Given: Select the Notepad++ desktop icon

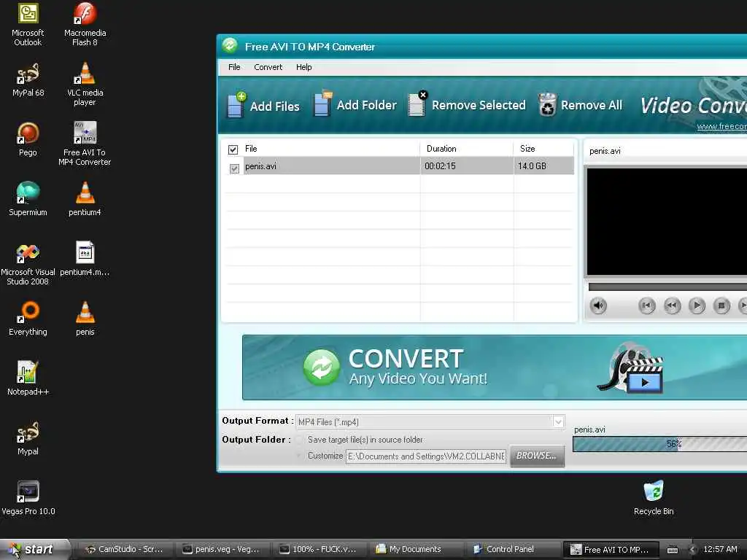Looking at the screenshot, I should [x=28, y=378].
